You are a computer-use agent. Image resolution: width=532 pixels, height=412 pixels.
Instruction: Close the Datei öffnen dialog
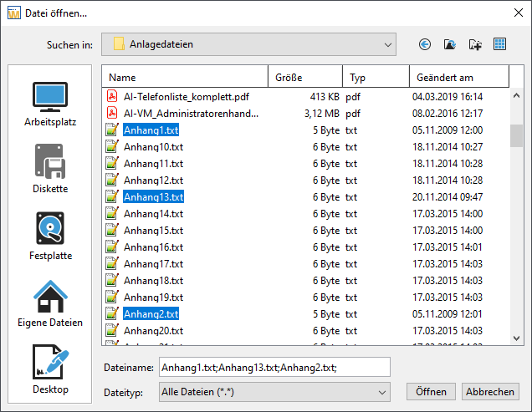[x=518, y=13]
